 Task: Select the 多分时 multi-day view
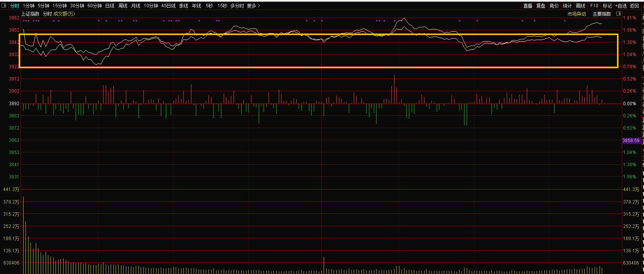click(237, 6)
